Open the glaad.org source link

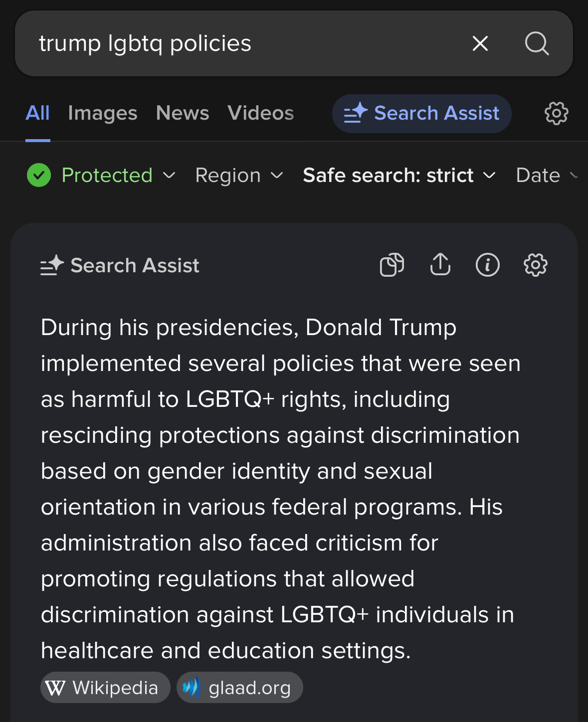(x=240, y=688)
